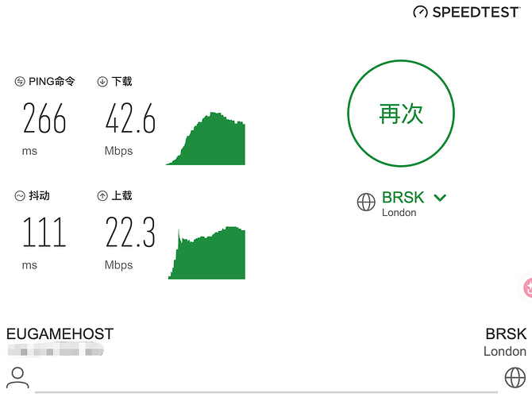Click the SPEEDTEST logo text
Screen dimensions: 532x397
point(476,12)
